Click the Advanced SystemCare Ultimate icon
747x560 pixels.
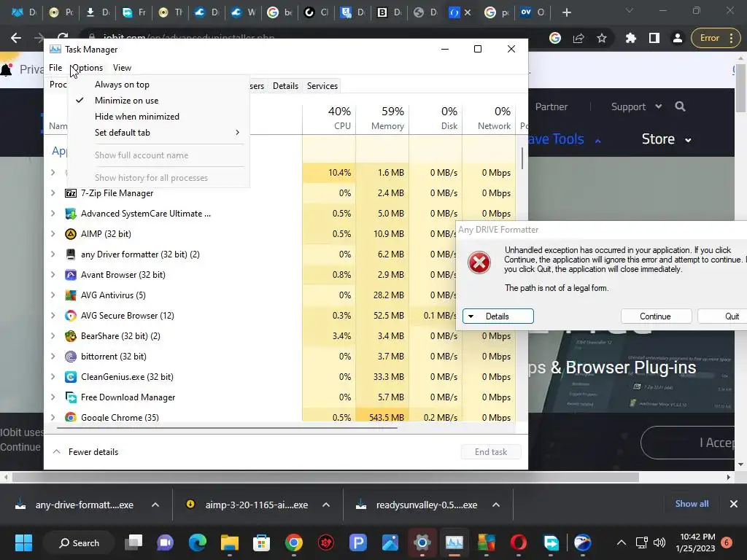coord(71,214)
